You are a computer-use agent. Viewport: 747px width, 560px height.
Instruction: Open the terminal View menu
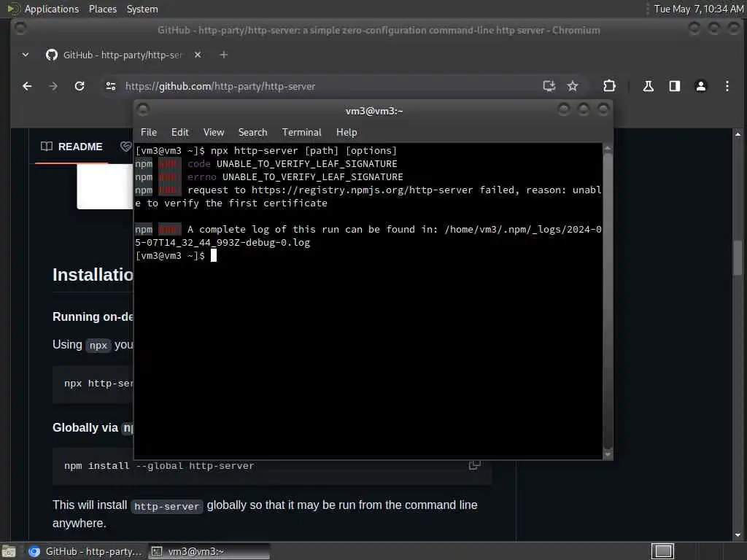(x=214, y=133)
